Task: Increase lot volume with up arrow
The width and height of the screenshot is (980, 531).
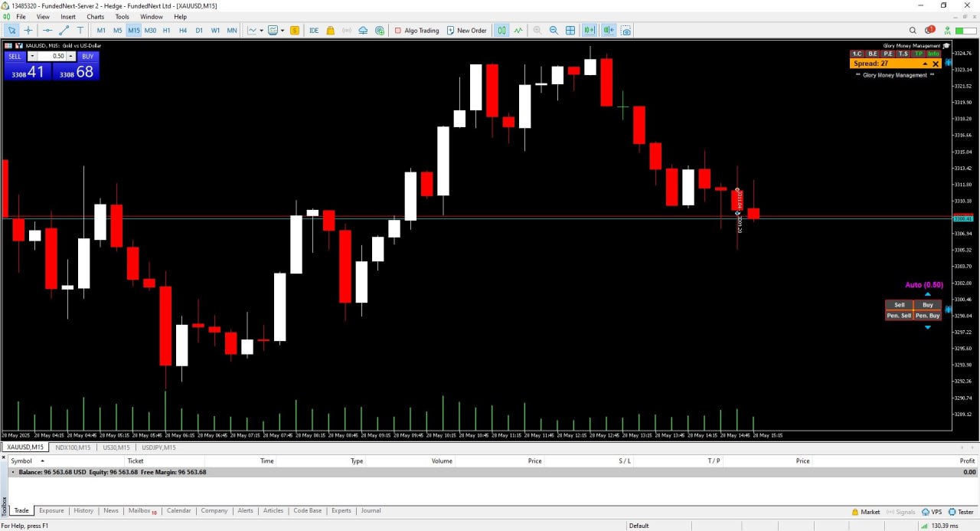Action: [x=71, y=56]
